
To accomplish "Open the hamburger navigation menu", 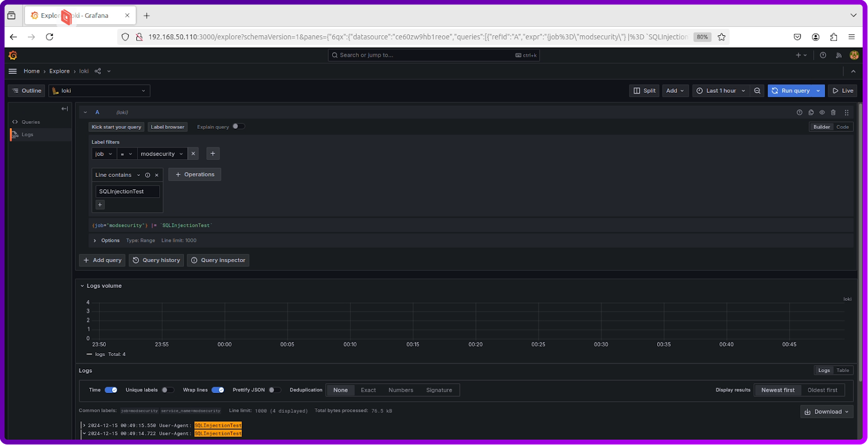I will (x=13, y=71).
